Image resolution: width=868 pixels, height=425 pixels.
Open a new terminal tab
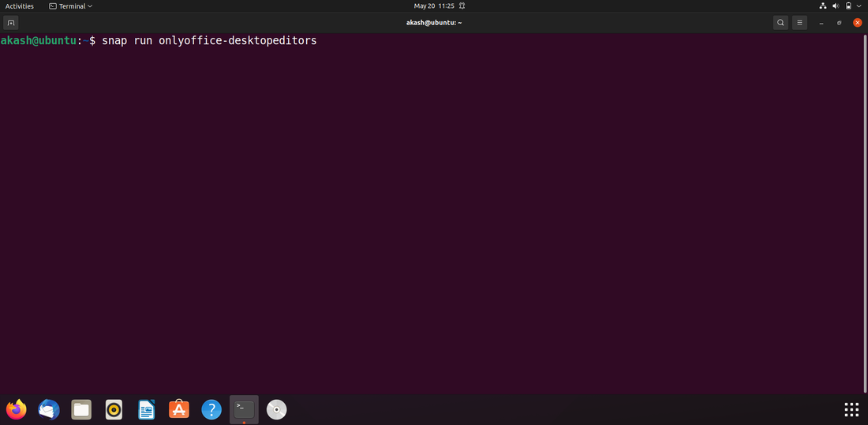pyautogui.click(x=10, y=23)
